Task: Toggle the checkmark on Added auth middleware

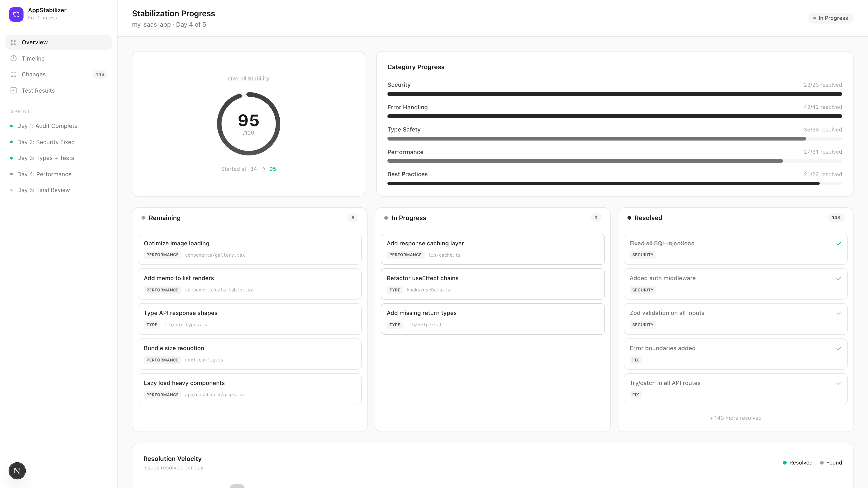Action: click(x=839, y=278)
